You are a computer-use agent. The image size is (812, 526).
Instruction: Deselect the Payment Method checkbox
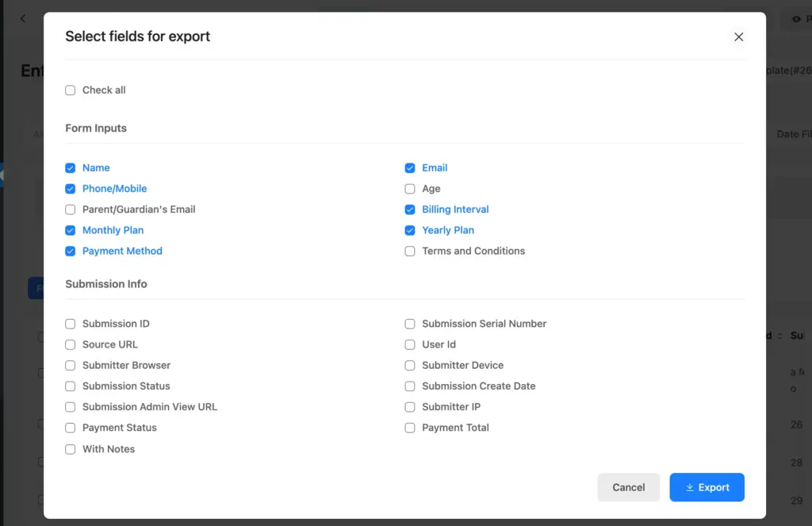(x=70, y=251)
